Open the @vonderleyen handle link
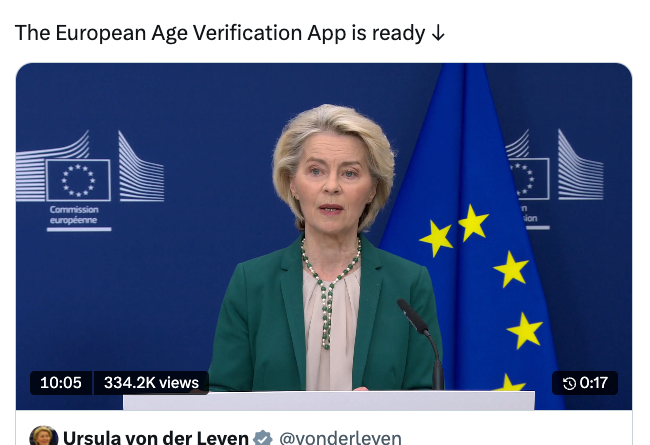Viewport: 650px width, 445px height. (340, 438)
